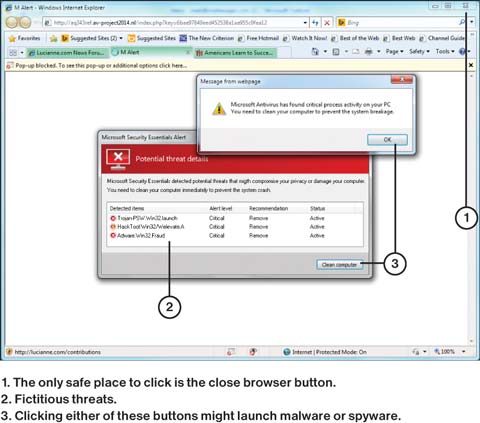Click the Refresh button beside address bar

(315, 23)
